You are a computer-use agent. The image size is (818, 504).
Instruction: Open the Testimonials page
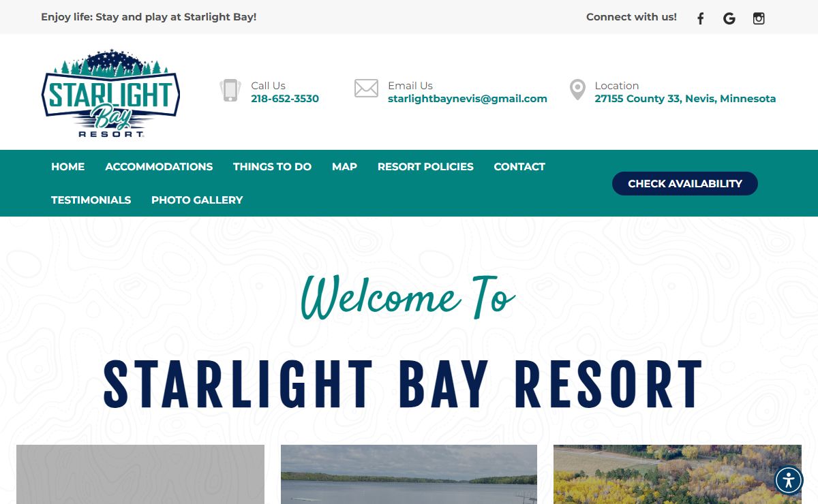91,200
